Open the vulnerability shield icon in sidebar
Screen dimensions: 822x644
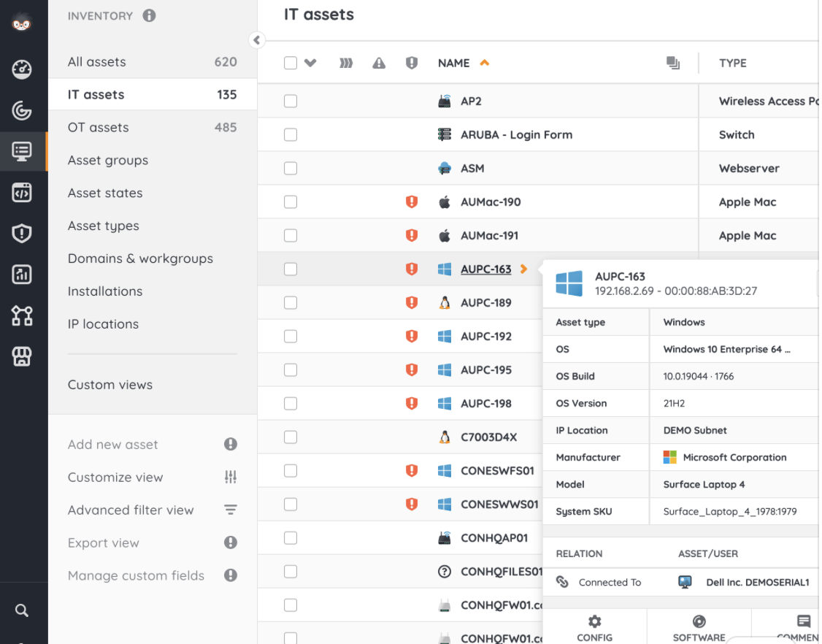22,234
